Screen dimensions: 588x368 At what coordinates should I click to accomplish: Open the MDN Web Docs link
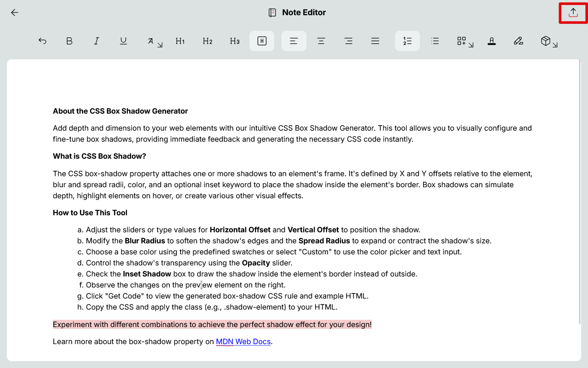point(243,342)
